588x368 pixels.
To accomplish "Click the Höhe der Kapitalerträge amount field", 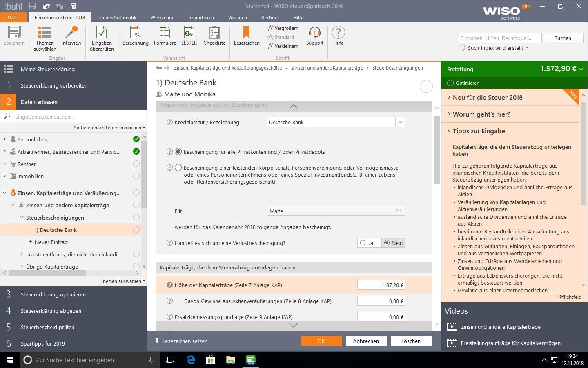I will (x=381, y=285).
